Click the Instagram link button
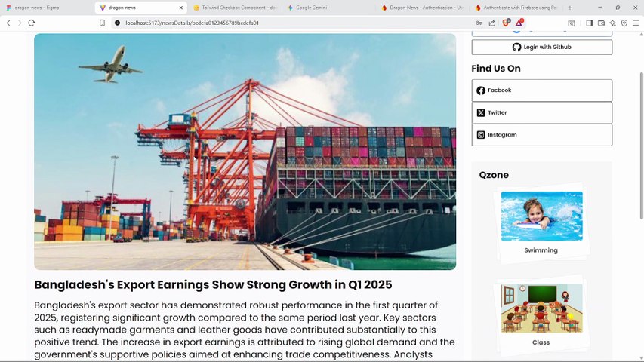The image size is (644, 362). tap(542, 135)
